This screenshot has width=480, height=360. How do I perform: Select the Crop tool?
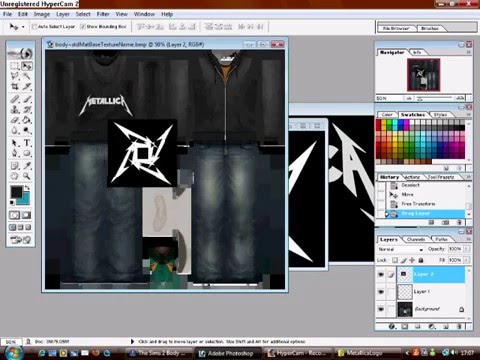(14, 87)
